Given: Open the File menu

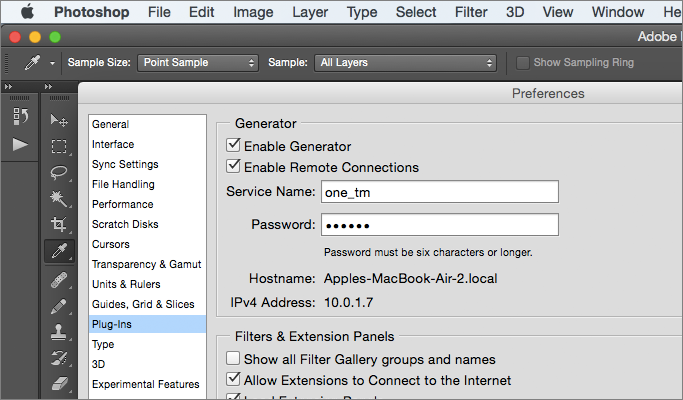Looking at the screenshot, I should (159, 12).
